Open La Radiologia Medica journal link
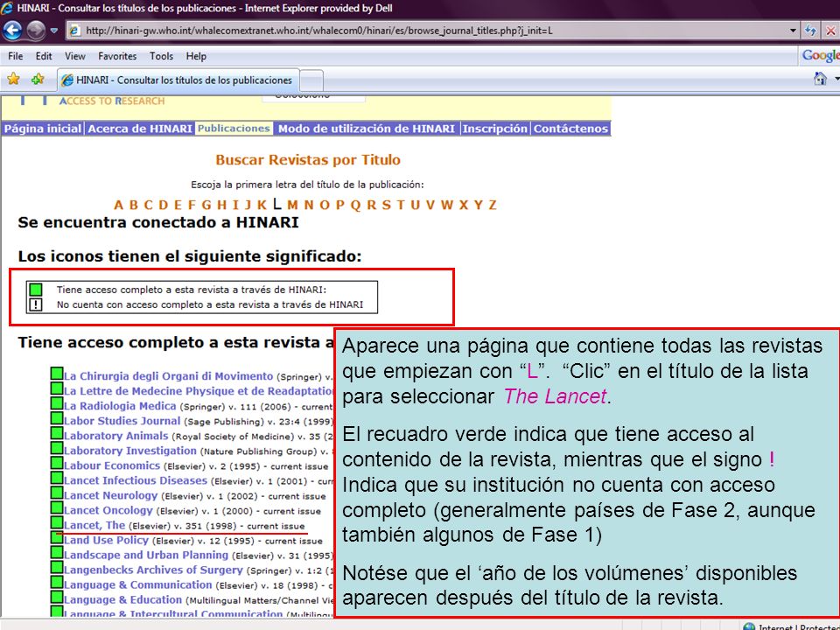The image size is (840, 630). [x=120, y=406]
